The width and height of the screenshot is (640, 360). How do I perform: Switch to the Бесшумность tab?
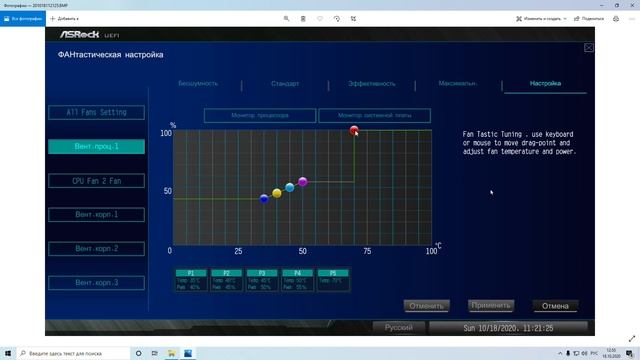click(x=198, y=83)
